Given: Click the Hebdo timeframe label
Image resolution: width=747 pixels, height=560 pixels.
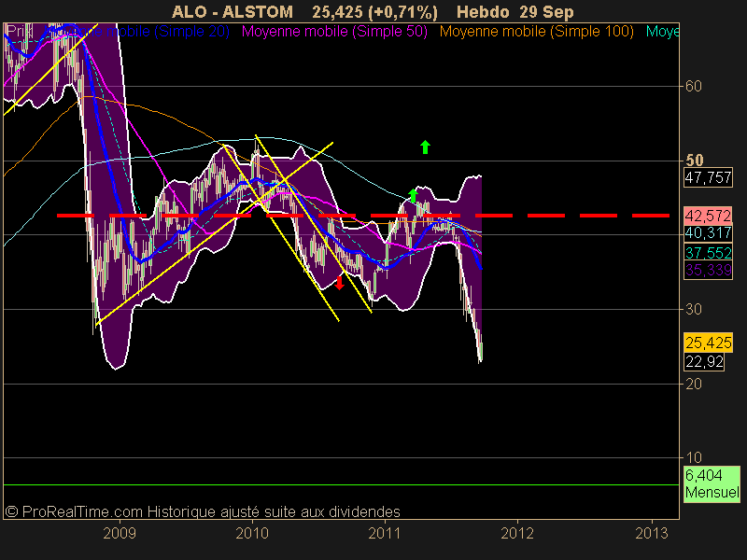Looking at the screenshot, I should pos(483,12).
